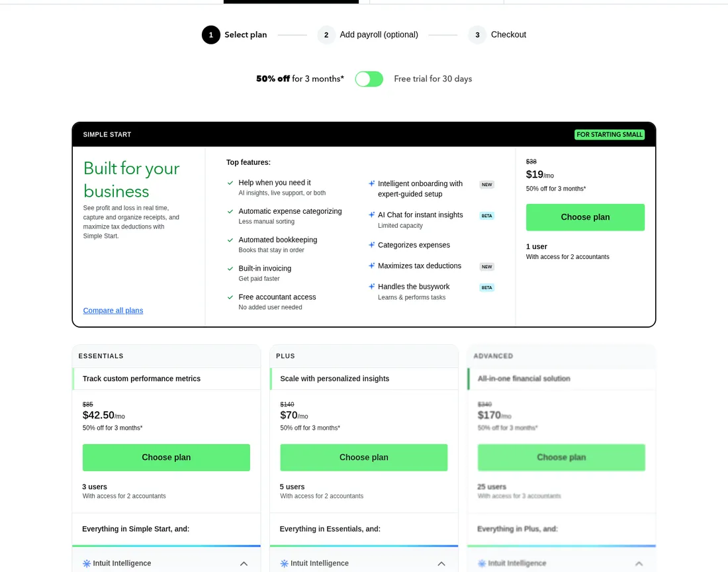Click checkmark beside Automatic expense categorizing
Image resolution: width=728 pixels, height=572 pixels.
[230, 211]
